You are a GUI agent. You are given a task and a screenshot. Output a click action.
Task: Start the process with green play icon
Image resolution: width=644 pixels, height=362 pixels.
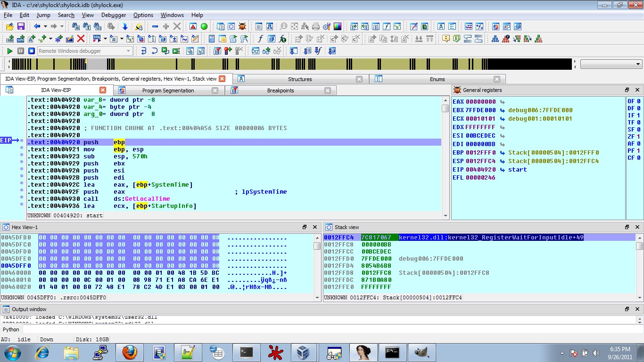[x=9, y=51]
